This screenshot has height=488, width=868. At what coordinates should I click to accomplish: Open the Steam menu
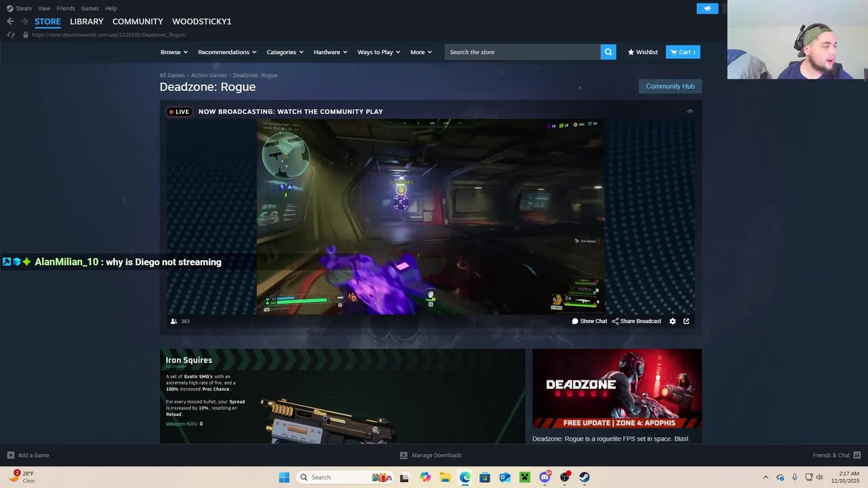[x=20, y=8]
